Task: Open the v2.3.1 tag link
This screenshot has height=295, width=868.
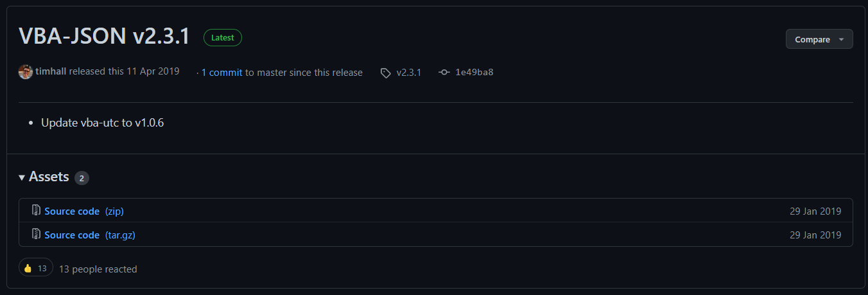Action: click(x=408, y=73)
